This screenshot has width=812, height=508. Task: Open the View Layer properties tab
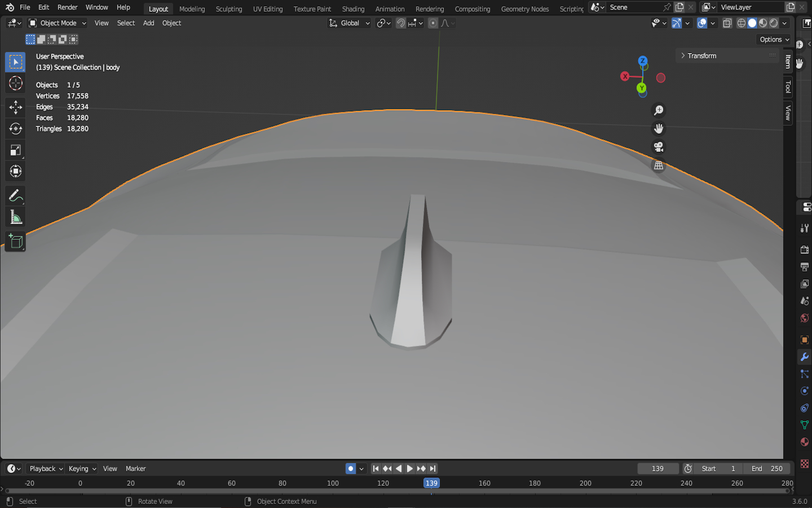805,283
